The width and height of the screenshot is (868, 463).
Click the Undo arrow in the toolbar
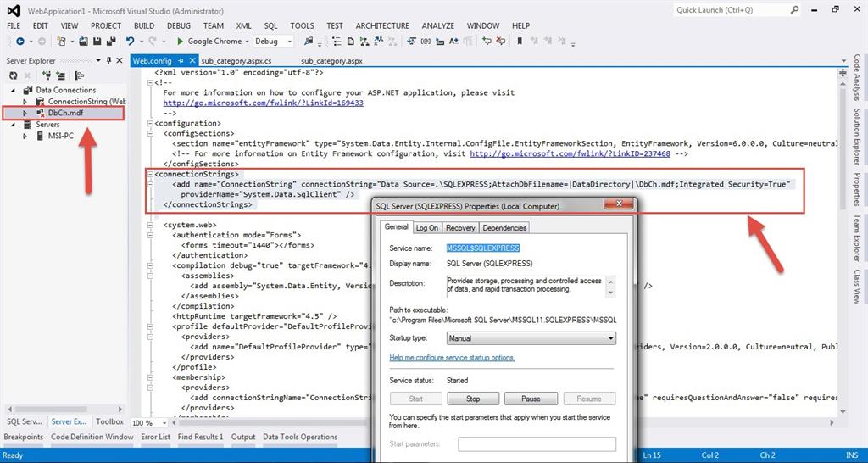click(x=130, y=41)
